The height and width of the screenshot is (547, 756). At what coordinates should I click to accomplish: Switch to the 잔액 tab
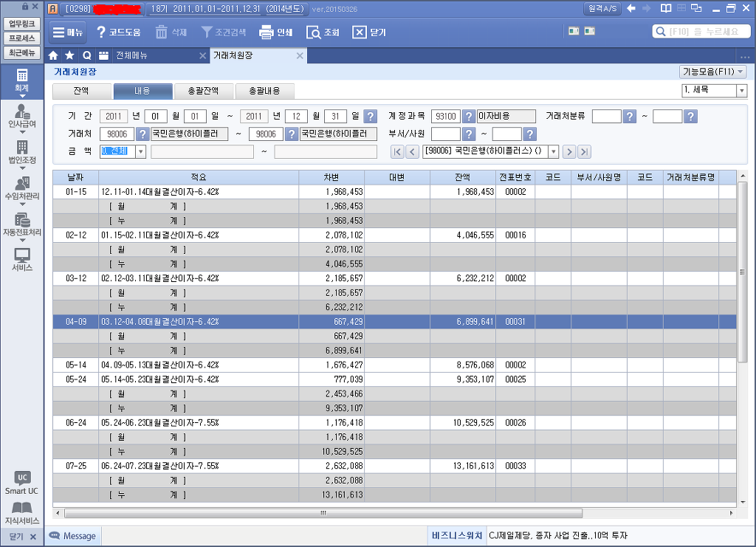pos(81,91)
